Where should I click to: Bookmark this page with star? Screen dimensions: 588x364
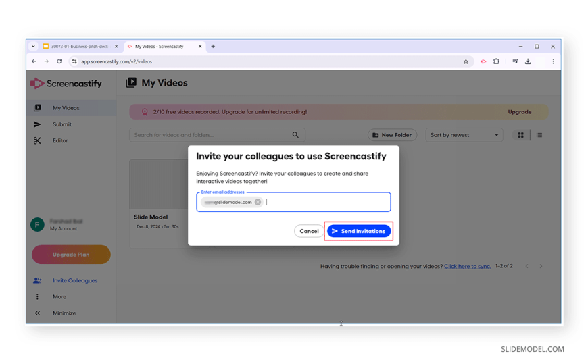(466, 61)
